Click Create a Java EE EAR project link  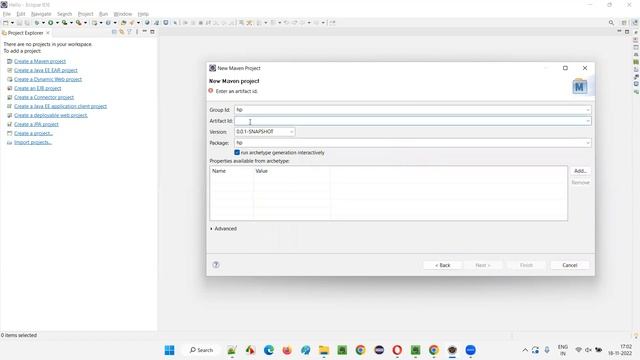pos(46,70)
